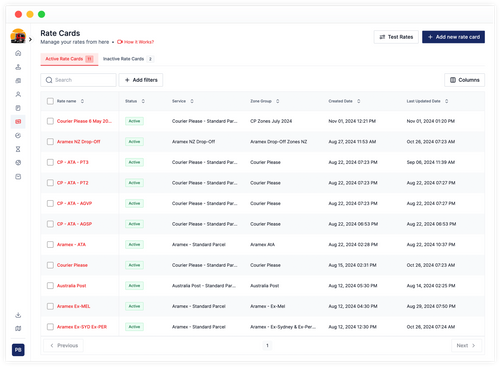Click the Add new rate card button
Screen dimensions: 500x367
(x=453, y=37)
